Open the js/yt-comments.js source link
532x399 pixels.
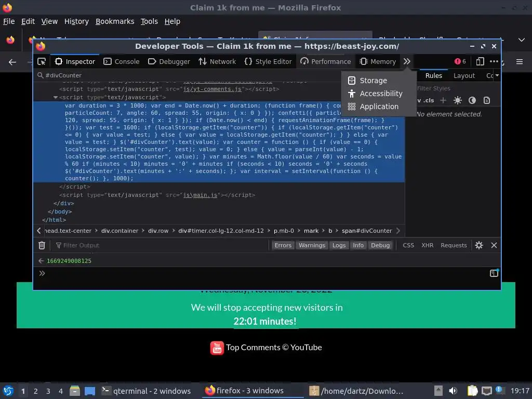tap(212, 89)
